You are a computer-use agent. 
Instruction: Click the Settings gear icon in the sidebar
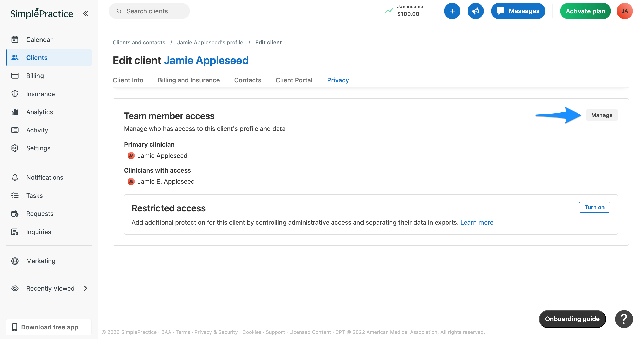coord(15,148)
